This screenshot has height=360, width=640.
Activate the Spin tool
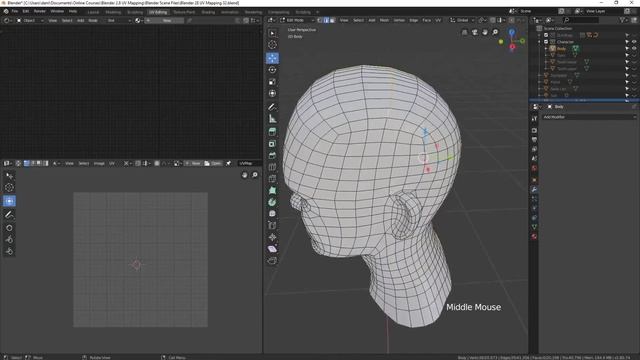(272, 202)
